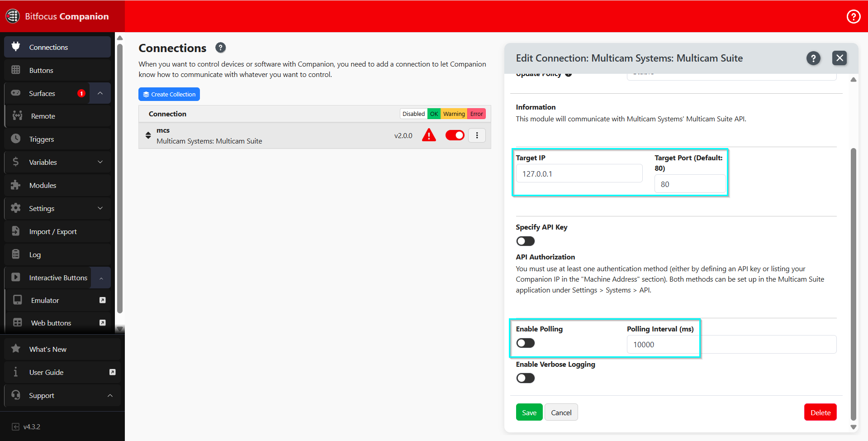Collapse the Surfaces submenu chevron
Image resolution: width=868 pixels, height=441 pixels.
pyautogui.click(x=100, y=93)
